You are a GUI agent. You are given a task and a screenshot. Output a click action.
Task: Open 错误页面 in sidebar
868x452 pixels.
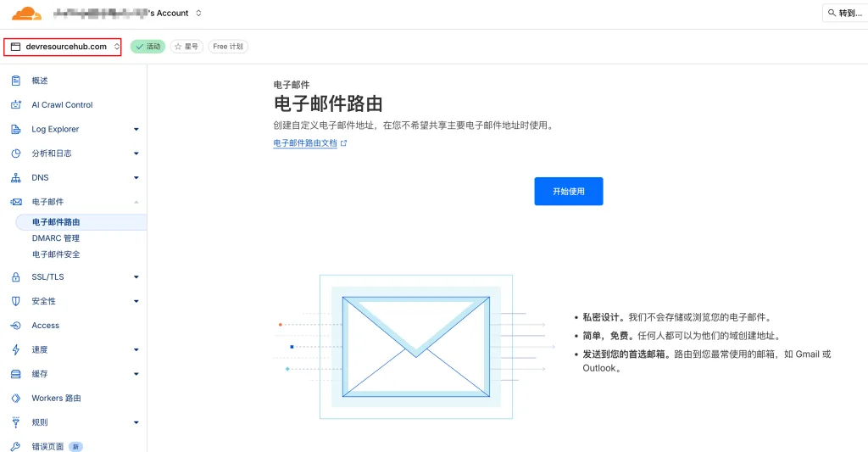coord(47,446)
